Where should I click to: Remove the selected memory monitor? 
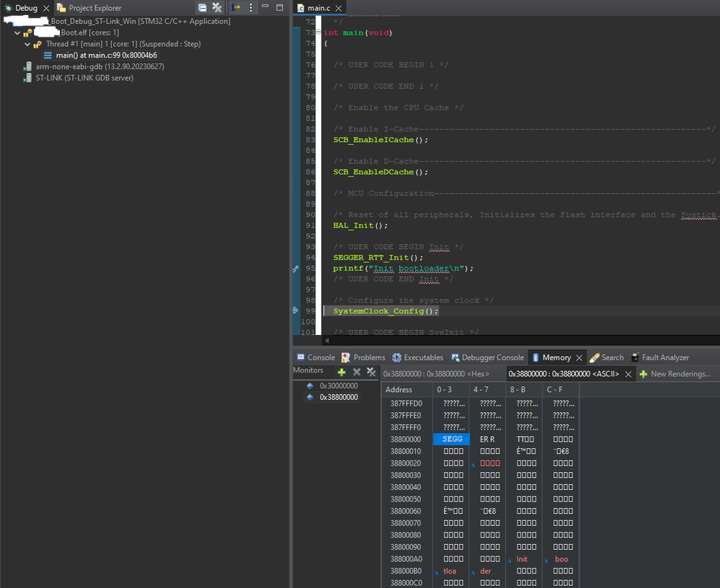(356, 372)
